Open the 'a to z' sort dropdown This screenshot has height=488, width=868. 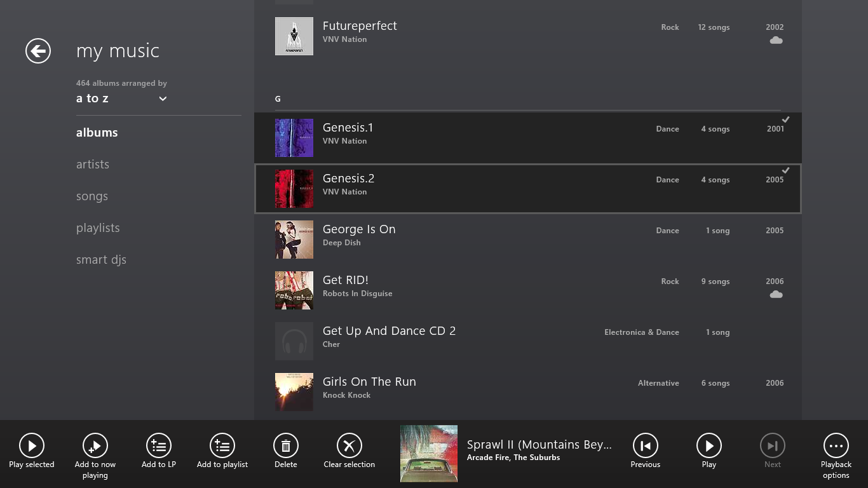121,98
